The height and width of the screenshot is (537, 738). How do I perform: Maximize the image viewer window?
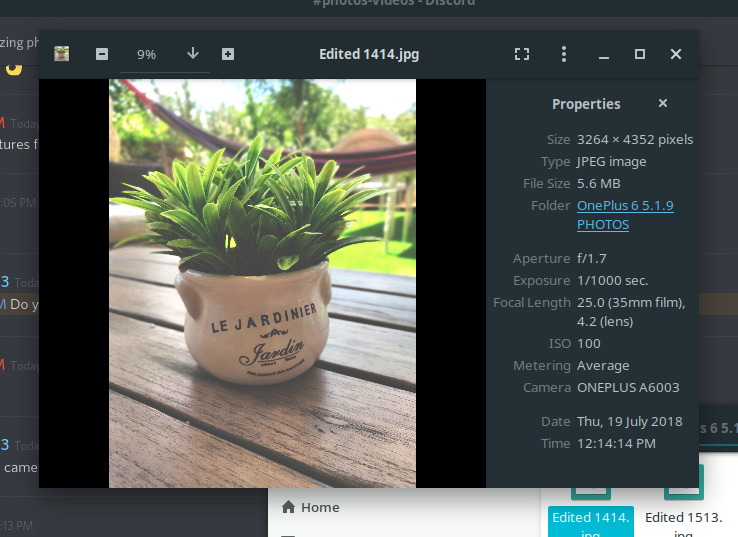pyautogui.click(x=640, y=54)
